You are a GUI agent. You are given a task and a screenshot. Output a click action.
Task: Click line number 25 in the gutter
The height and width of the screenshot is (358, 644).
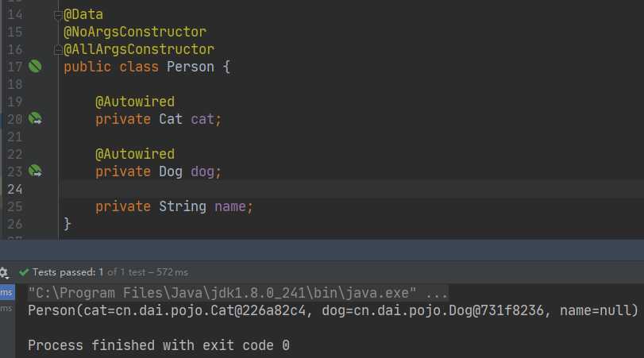tap(14, 206)
